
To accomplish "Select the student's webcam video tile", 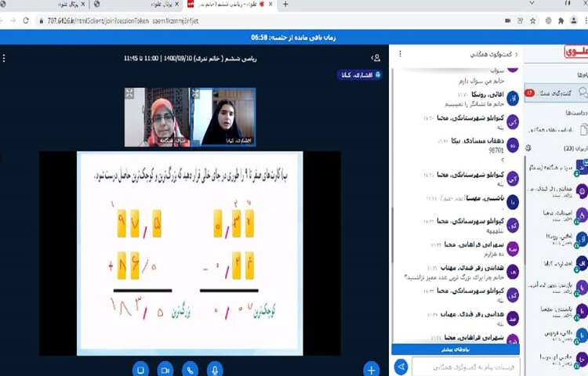I will pos(223,117).
